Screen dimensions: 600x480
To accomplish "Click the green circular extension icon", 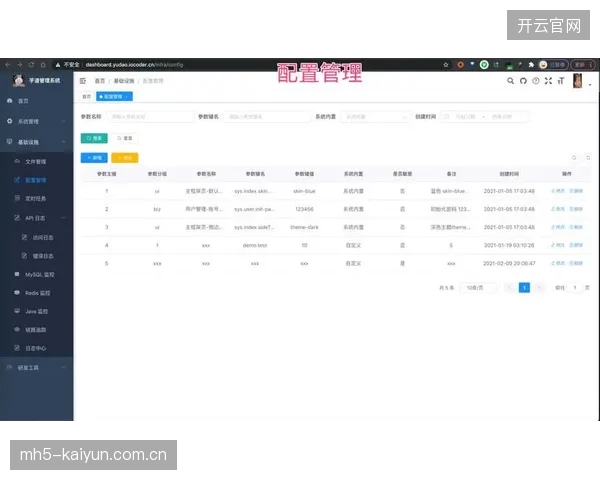I will [x=484, y=65].
